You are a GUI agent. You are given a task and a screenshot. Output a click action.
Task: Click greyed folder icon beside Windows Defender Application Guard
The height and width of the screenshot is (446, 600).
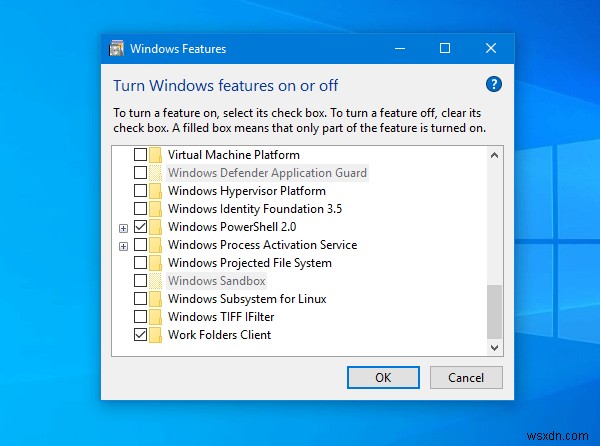[155, 173]
